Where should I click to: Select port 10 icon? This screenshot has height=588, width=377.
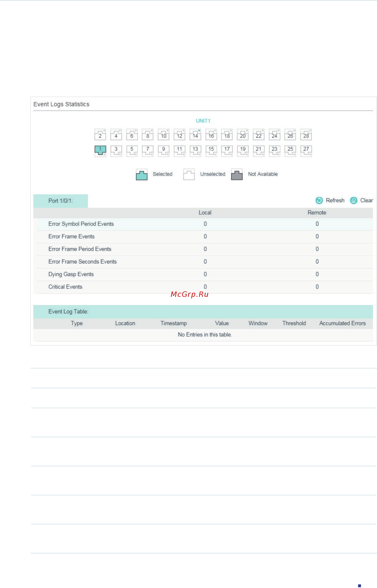(164, 134)
